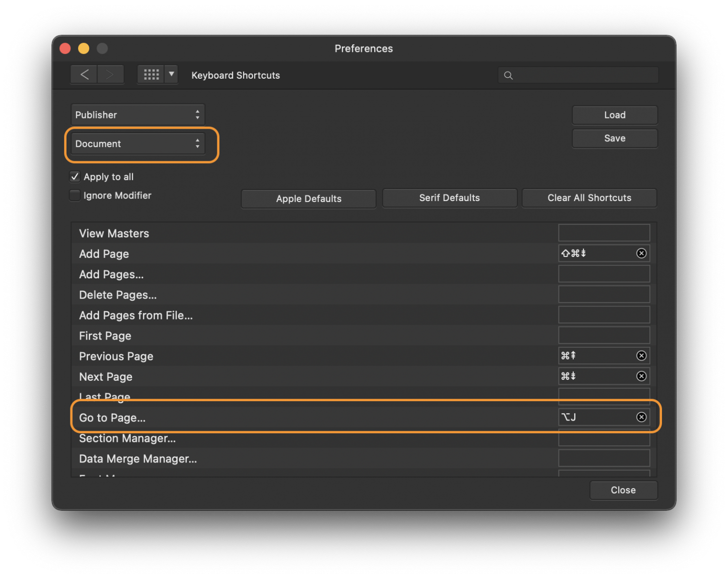Screen dimensions: 728x579
Task: Clear the Go to Page shortcut
Action: click(641, 417)
